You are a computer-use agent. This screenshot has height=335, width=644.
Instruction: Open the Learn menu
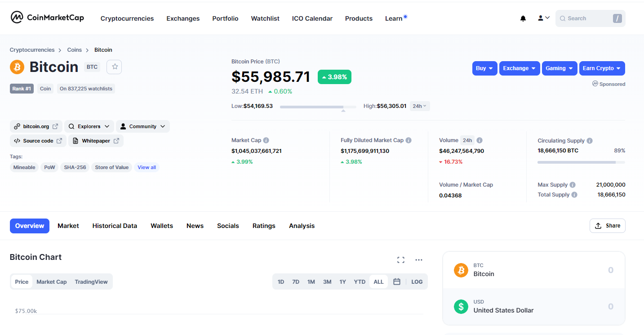click(394, 18)
